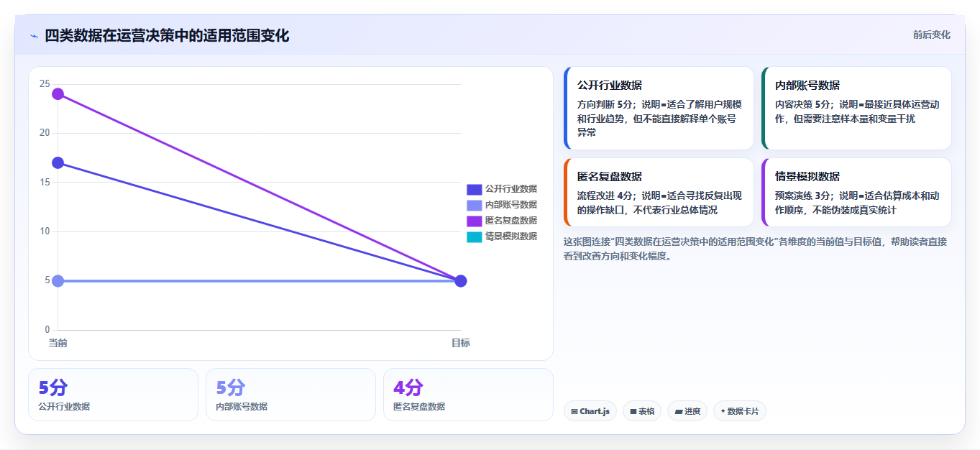Click the 公开行业数据 caption under the stat
The height and width of the screenshot is (450, 980).
64,406
